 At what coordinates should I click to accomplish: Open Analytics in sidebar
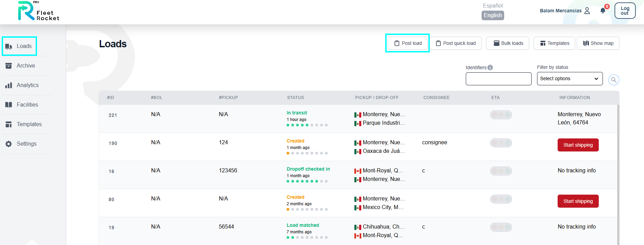point(27,85)
